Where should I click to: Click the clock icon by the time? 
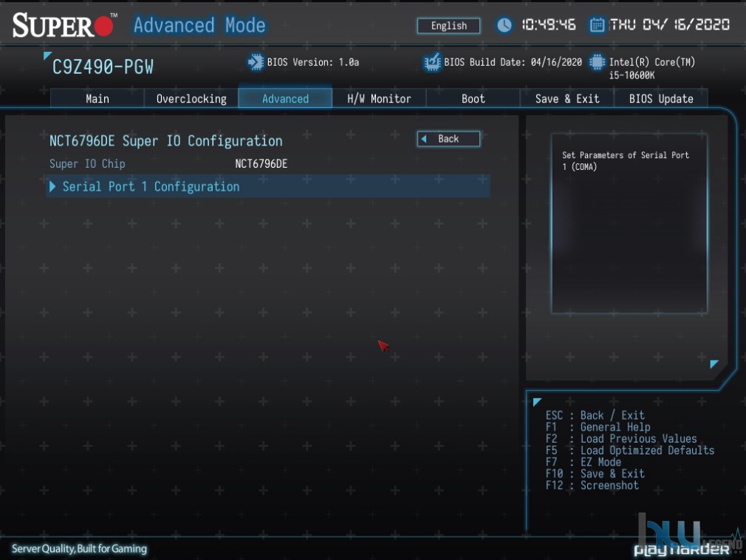coord(504,24)
